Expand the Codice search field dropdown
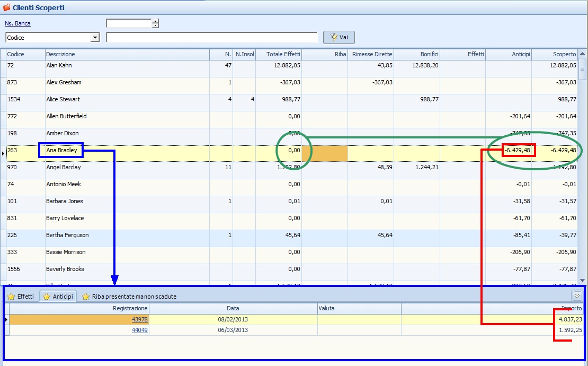Image resolution: width=588 pixels, height=366 pixels. (95, 38)
